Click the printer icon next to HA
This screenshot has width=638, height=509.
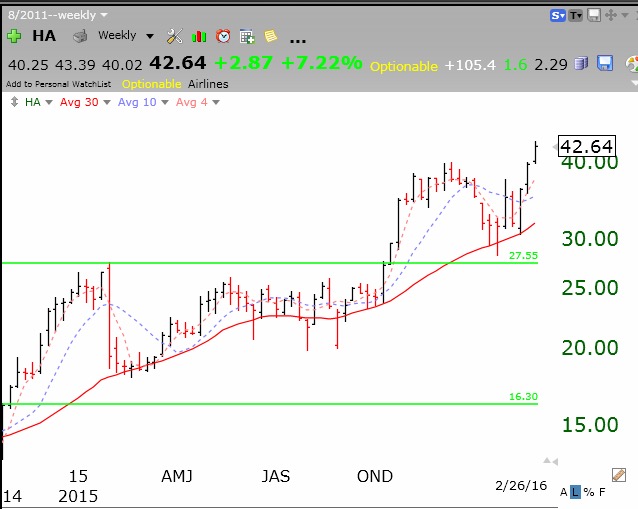[x=80, y=36]
